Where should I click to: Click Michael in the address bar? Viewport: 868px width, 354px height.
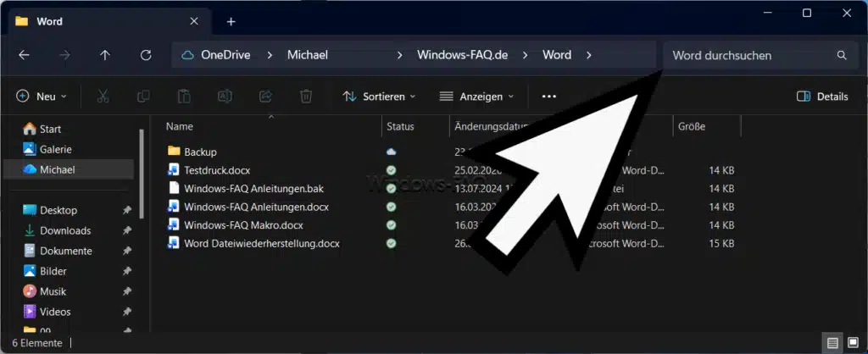pyautogui.click(x=307, y=55)
